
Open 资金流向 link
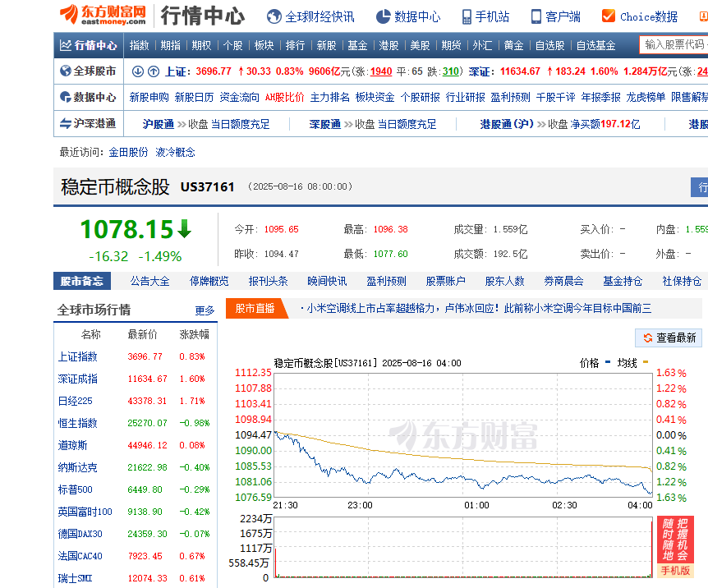tap(239, 97)
